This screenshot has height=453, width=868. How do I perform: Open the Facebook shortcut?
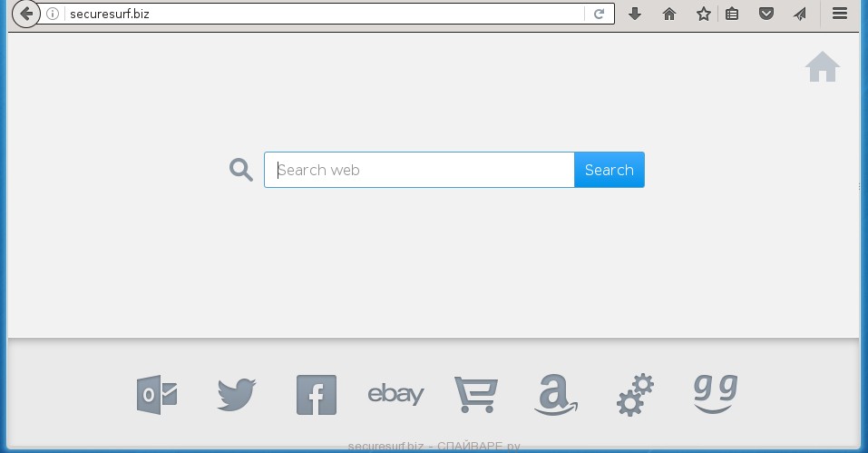tap(316, 395)
